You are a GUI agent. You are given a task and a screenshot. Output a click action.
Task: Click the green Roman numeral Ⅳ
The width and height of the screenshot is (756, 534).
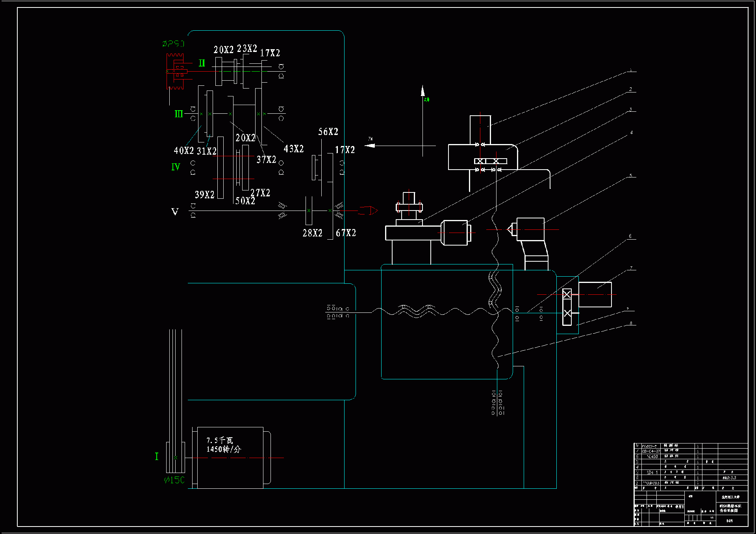176,167
